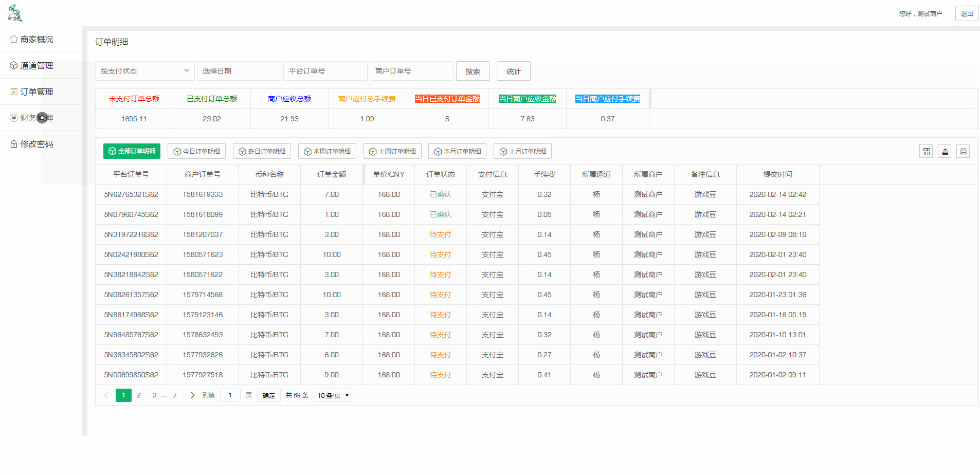Click the 退出 logout link top right
980x475 pixels.
click(967, 13)
